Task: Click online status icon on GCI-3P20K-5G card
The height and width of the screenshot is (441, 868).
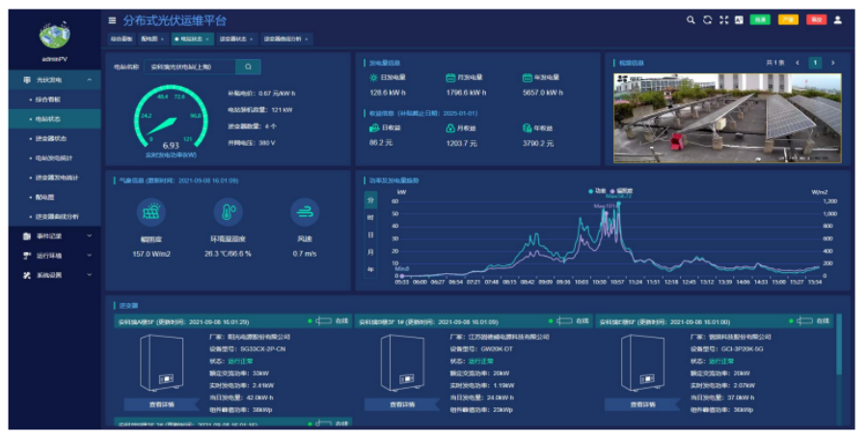Action: point(804,320)
